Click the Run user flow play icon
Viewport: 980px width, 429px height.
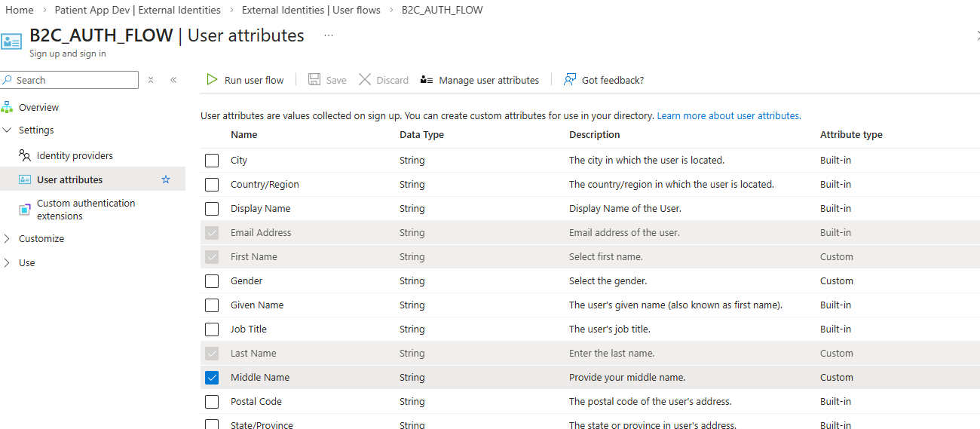tap(213, 80)
